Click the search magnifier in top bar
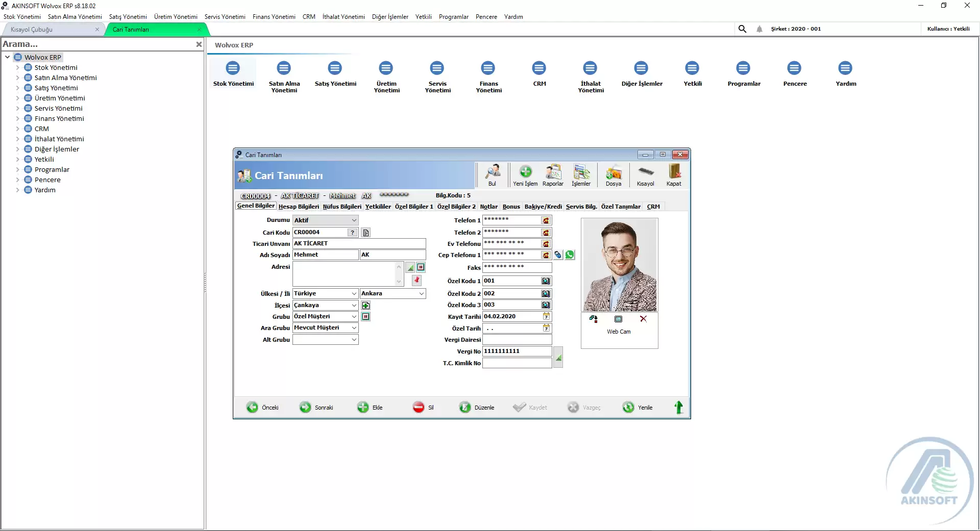The width and height of the screenshot is (980, 531). [x=742, y=29]
